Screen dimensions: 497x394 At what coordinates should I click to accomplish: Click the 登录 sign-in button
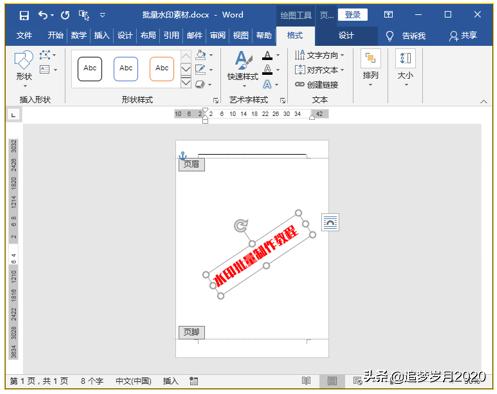(353, 15)
